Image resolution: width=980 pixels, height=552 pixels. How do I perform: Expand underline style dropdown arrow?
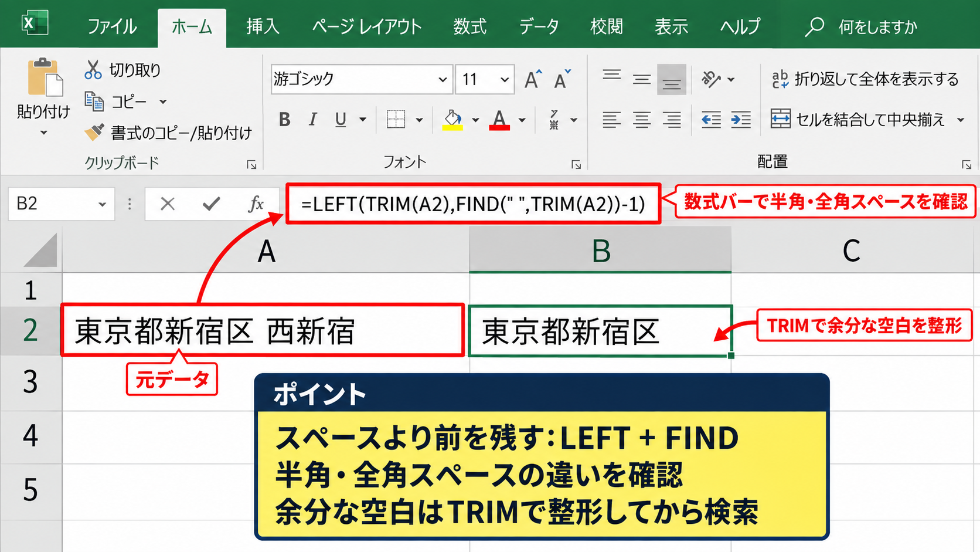tap(363, 120)
